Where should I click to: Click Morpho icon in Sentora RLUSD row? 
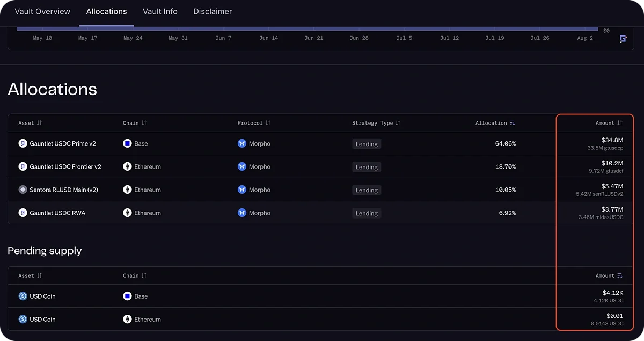point(242,190)
